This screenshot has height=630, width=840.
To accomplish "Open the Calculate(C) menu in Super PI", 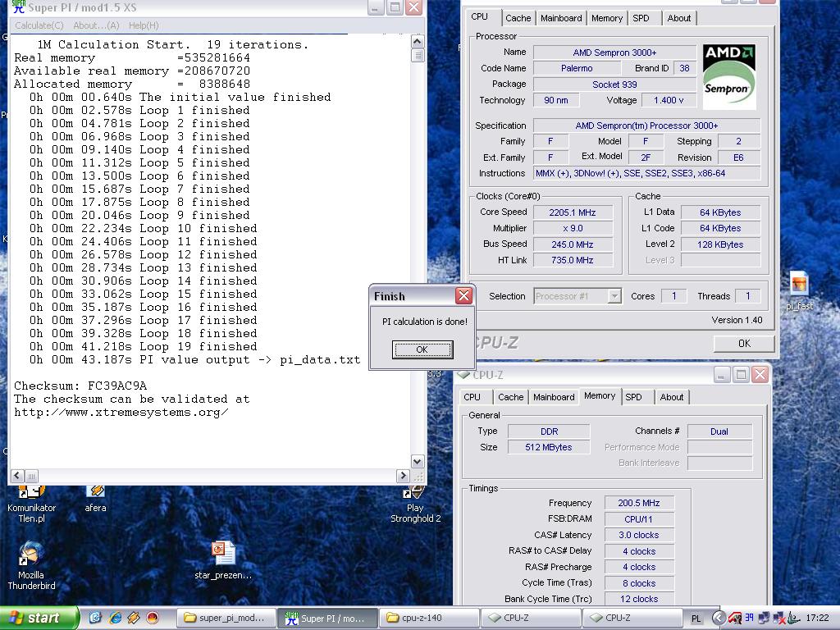I will [39, 25].
